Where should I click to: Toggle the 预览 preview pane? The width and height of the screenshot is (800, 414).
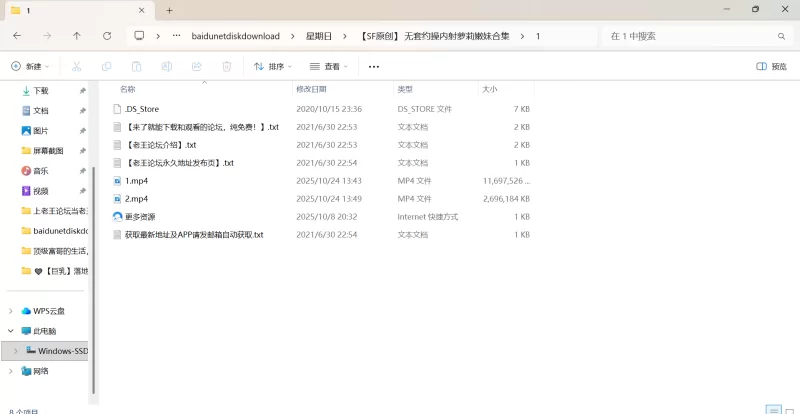[771, 66]
